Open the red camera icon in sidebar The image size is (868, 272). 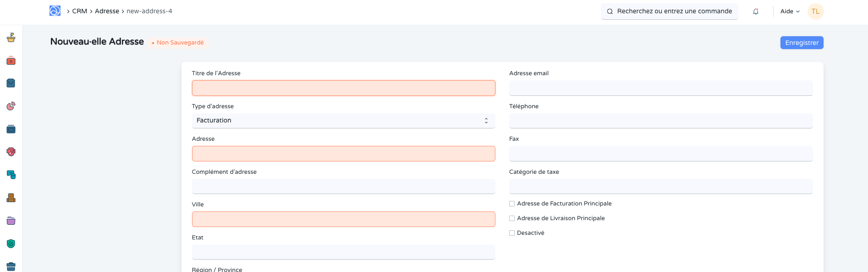click(x=11, y=61)
